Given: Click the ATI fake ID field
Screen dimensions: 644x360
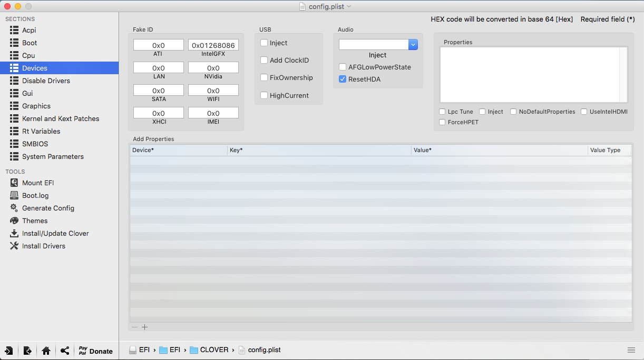Looking at the screenshot, I should click(159, 45).
